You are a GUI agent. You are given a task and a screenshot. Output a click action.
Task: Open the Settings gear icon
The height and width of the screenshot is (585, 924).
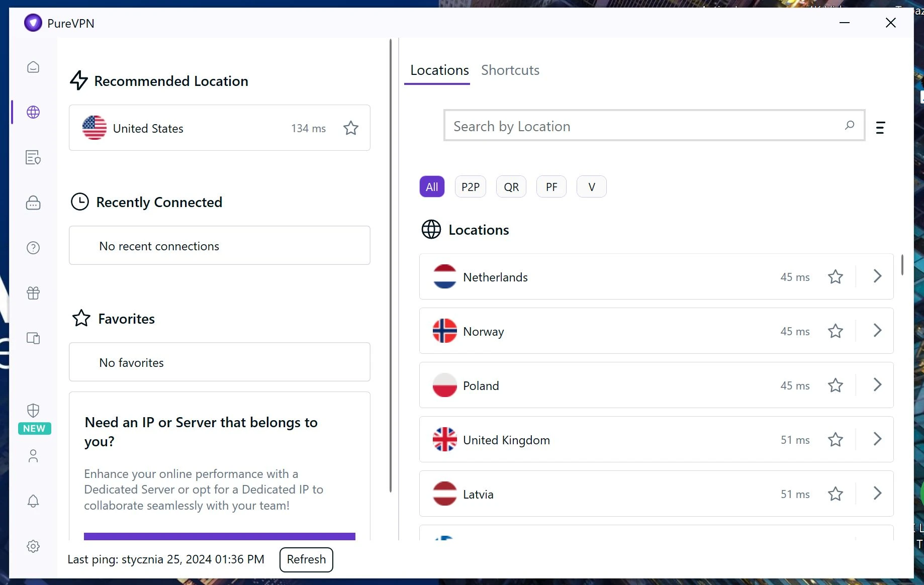tap(33, 546)
